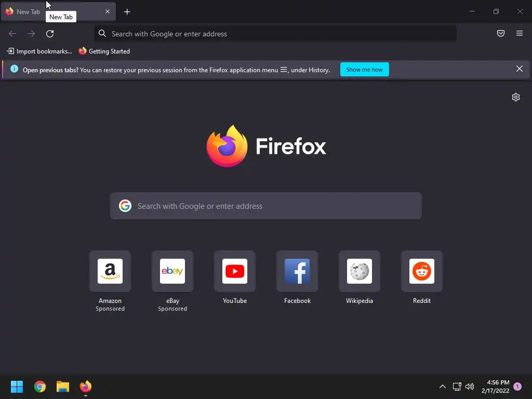Open Import bookmarks from bookmarks toolbar

[39, 51]
